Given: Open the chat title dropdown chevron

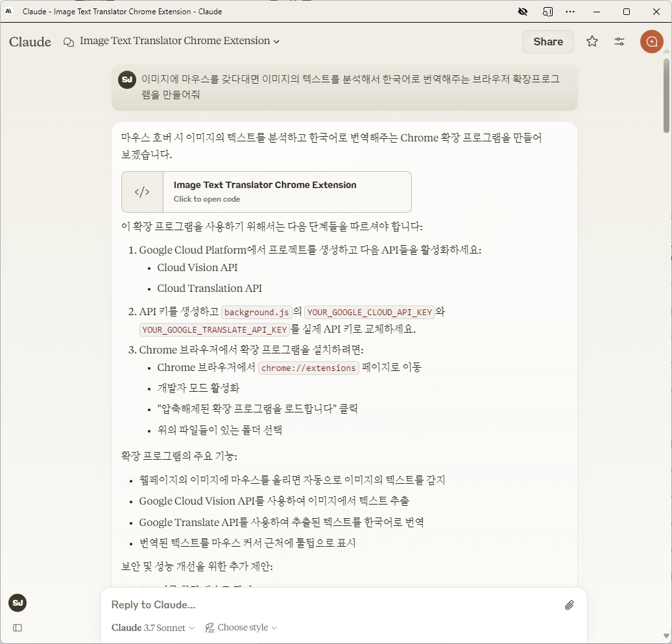Looking at the screenshot, I should [276, 42].
